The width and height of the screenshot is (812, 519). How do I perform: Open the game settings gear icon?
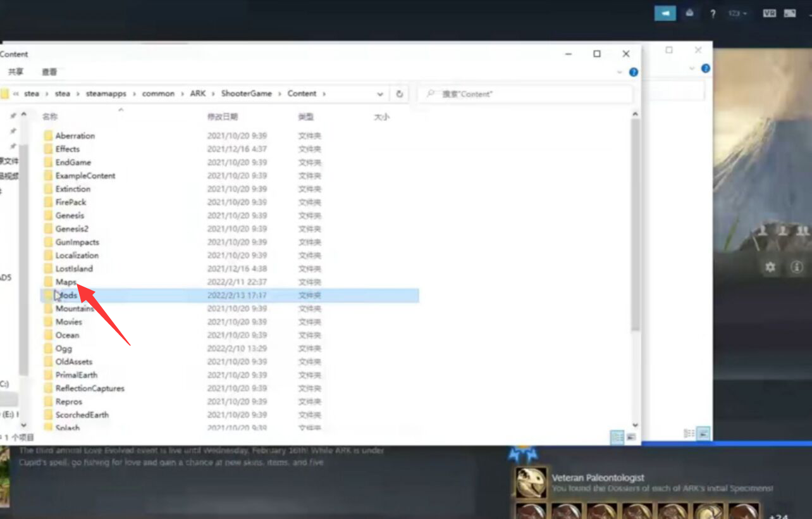pyautogui.click(x=770, y=267)
